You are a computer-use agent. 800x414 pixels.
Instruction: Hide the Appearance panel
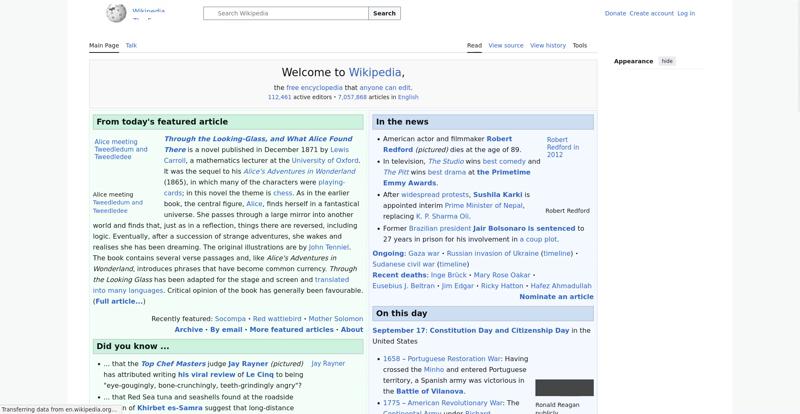coord(667,61)
